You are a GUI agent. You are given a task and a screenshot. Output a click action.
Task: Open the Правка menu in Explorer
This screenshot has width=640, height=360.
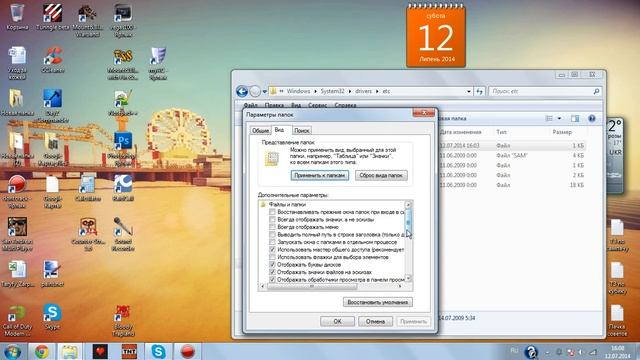(274, 105)
